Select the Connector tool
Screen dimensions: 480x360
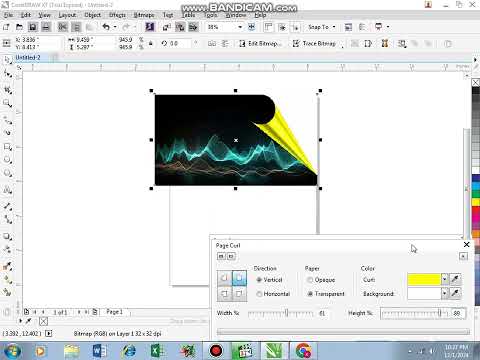7,219
